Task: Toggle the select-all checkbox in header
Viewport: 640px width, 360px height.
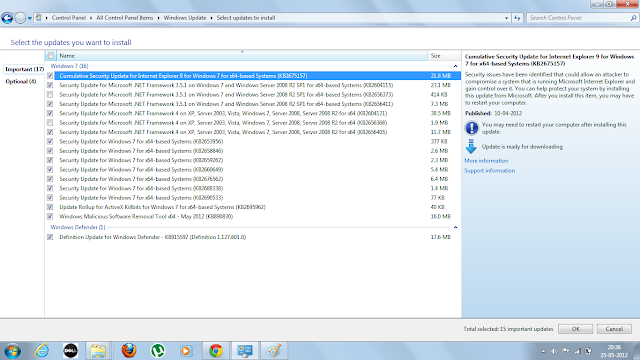Action: (51, 56)
